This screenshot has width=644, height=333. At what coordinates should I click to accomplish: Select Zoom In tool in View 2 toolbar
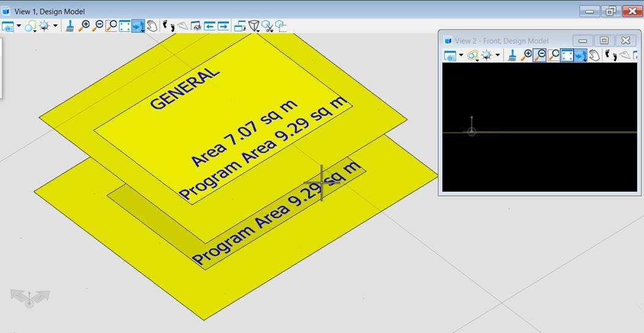click(x=526, y=55)
